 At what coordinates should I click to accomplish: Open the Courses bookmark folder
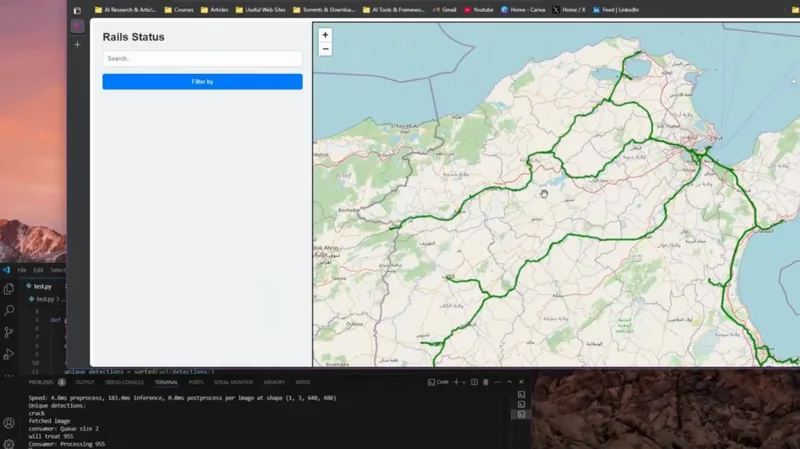(179, 10)
